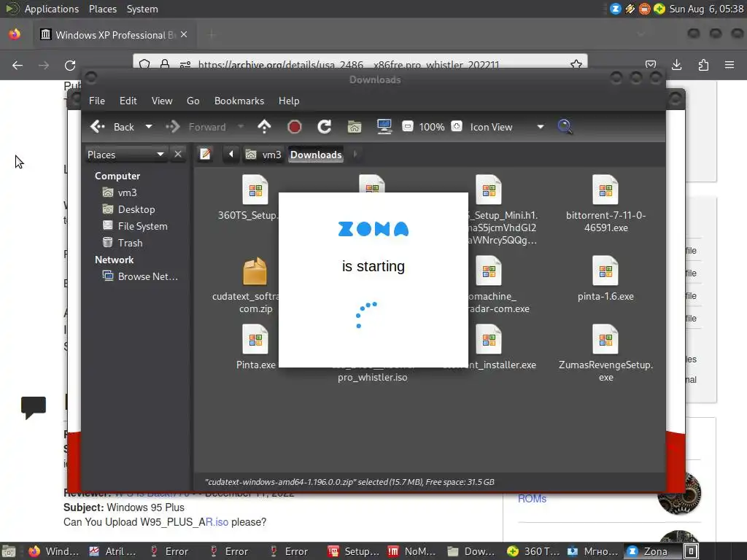Click the red Stop loading icon
Viewport: 747px width, 560px height.
(x=295, y=127)
